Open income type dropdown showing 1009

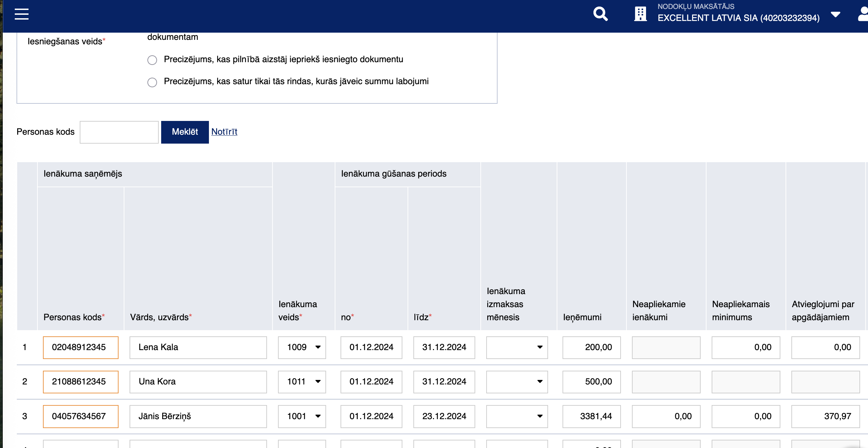302,347
